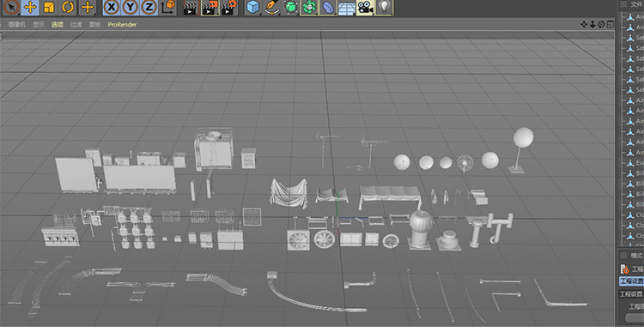Open the 过滤 (Filter) viewport menu
This screenshot has height=332, width=644.
tap(76, 25)
